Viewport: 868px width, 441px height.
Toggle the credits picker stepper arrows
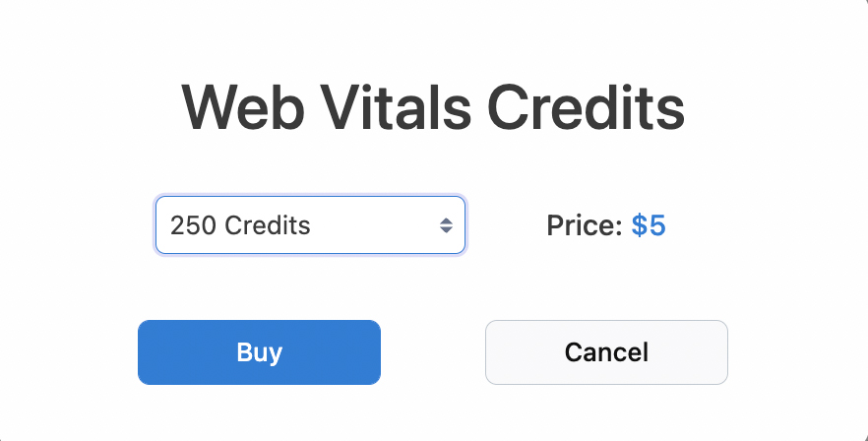click(x=446, y=225)
